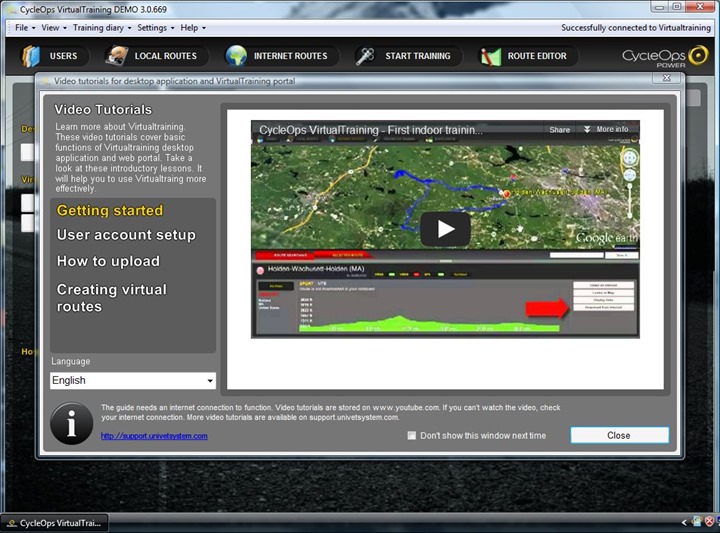The image size is (720, 533).
Task: Select the Getting started tutorial
Action: pyautogui.click(x=110, y=210)
